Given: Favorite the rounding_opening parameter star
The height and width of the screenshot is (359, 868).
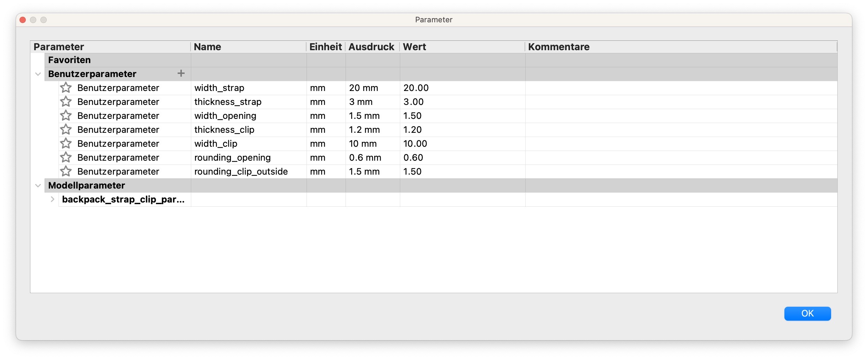Looking at the screenshot, I should point(66,158).
